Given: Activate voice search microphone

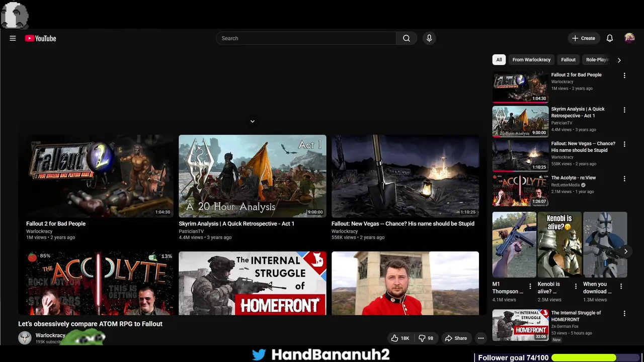Looking at the screenshot, I should (429, 38).
